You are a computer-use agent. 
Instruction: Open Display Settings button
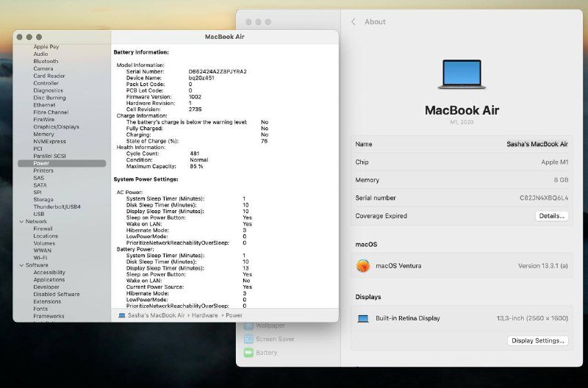click(x=538, y=341)
